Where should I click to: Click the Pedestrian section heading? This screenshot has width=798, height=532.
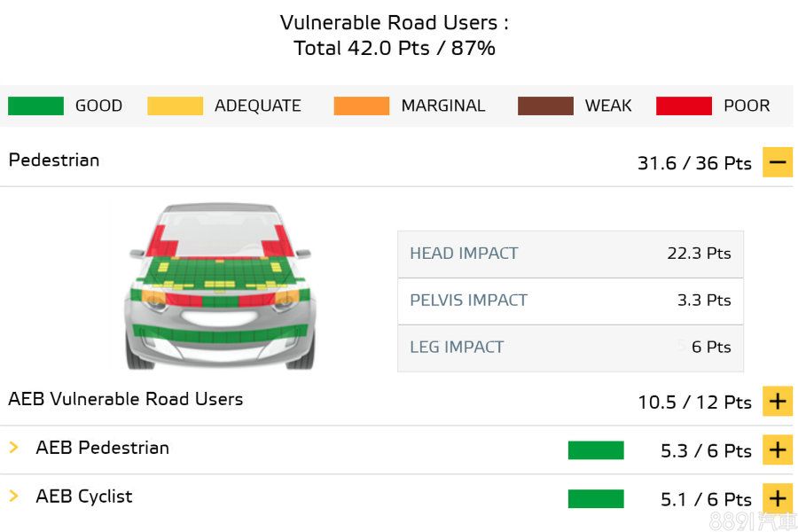click(x=54, y=160)
